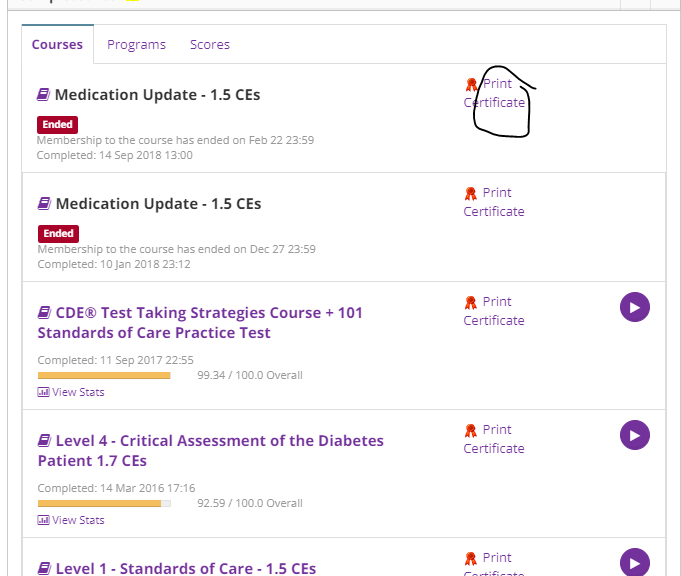Screen dimensions: 681x576
Task: Click the 99.34 overall progress bar
Action: (x=104, y=376)
